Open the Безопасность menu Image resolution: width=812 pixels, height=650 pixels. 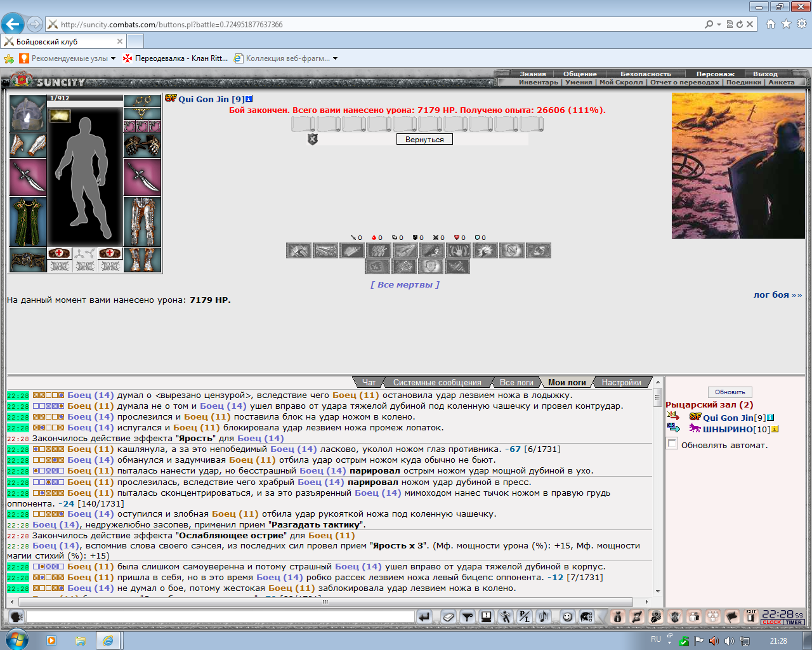(x=645, y=74)
